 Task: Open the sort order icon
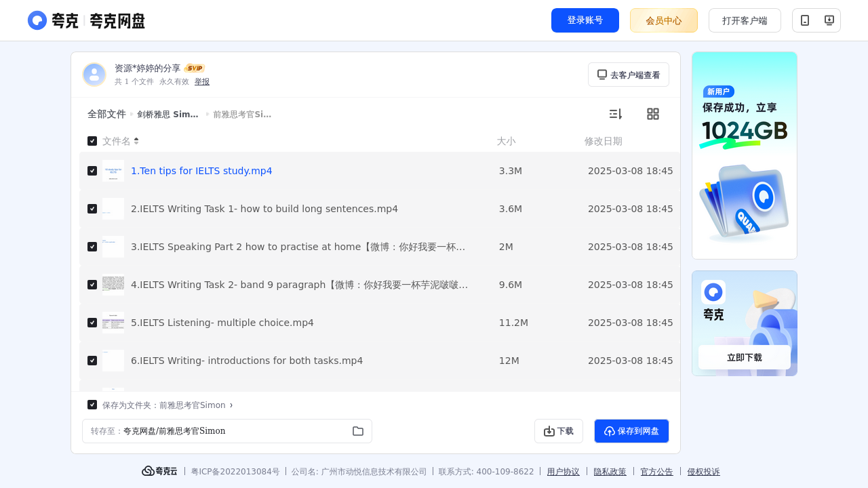pyautogui.click(x=615, y=114)
